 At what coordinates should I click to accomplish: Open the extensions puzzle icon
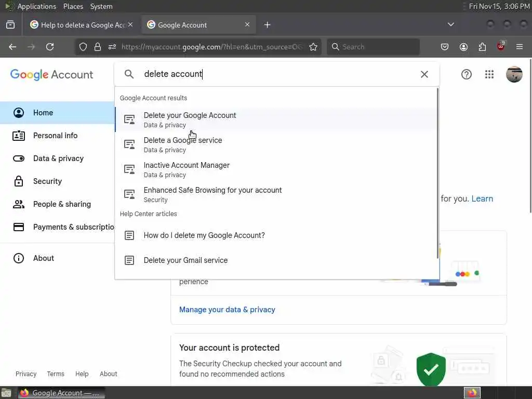pos(482,47)
